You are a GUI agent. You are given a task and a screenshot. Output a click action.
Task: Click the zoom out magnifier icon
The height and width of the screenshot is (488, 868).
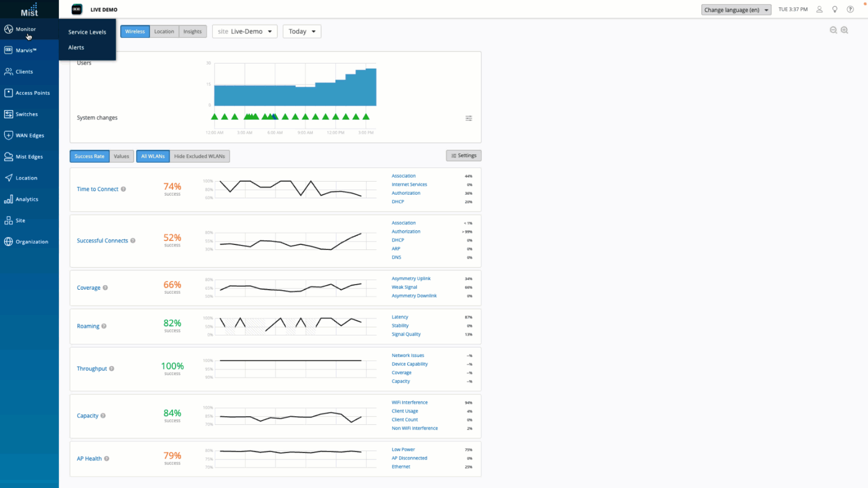(x=833, y=30)
